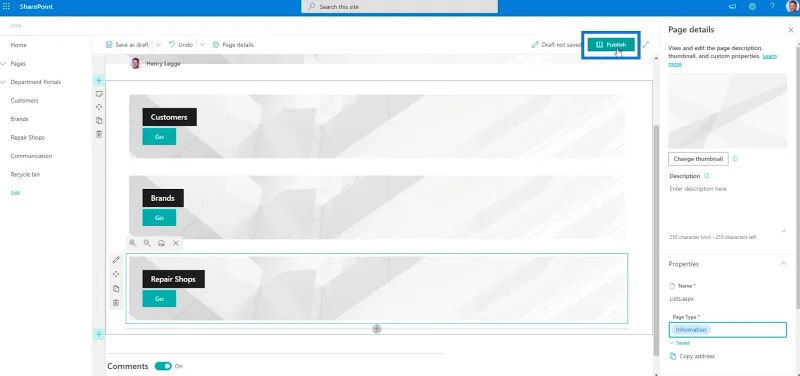Add a web part with the center plus circle
Viewport: 800px width, 376px height.
click(377, 329)
